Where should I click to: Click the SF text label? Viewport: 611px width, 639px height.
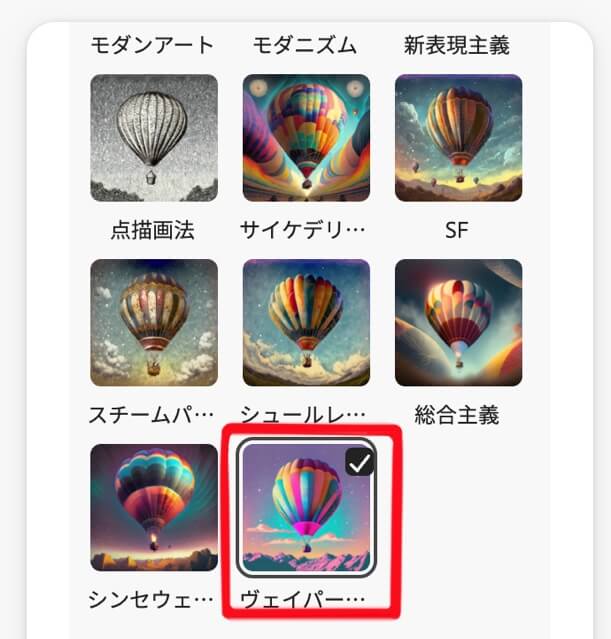coord(457,230)
